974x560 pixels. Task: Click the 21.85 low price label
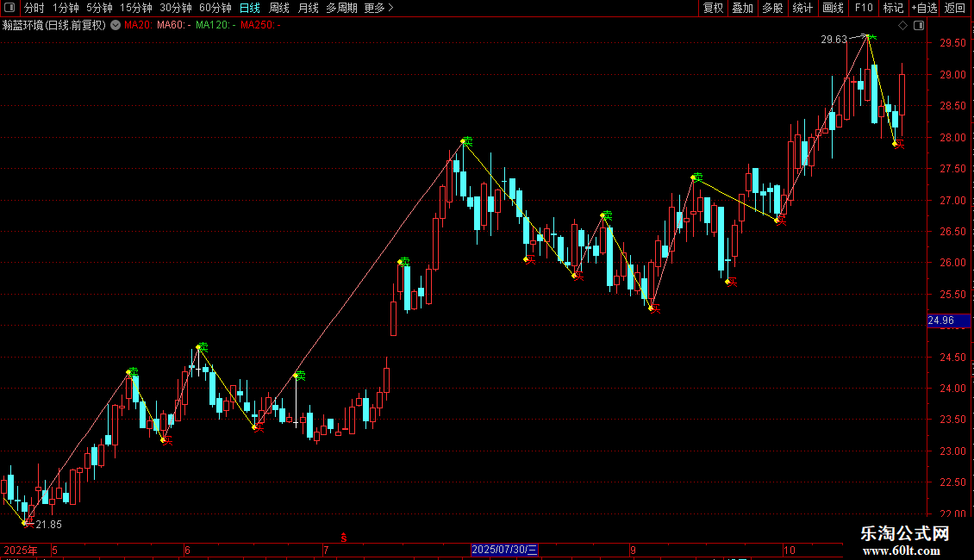coord(48,525)
